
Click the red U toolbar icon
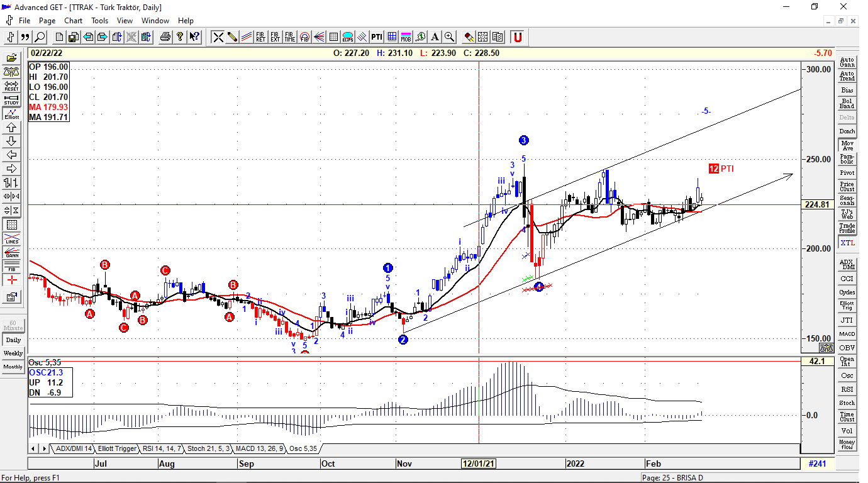tap(518, 37)
